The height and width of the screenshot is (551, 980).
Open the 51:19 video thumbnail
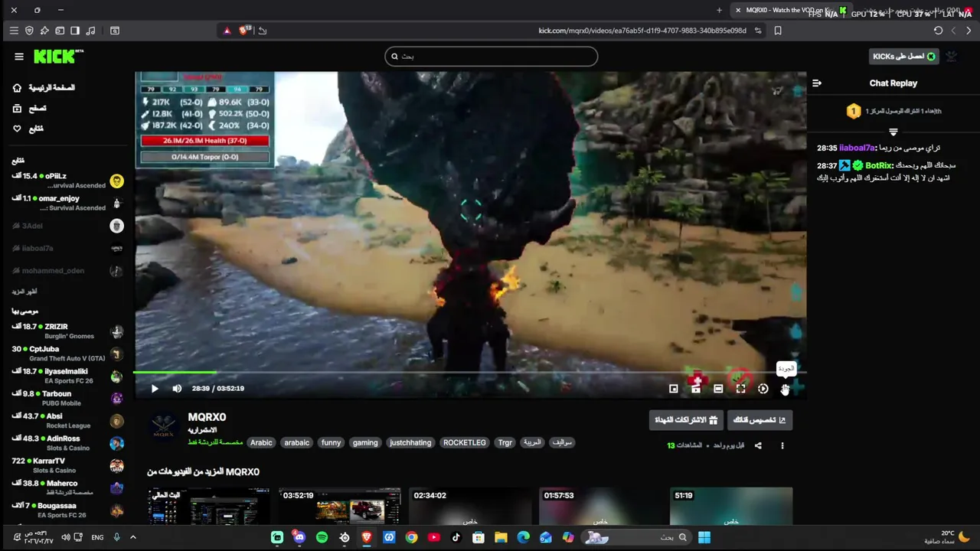(731, 507)
